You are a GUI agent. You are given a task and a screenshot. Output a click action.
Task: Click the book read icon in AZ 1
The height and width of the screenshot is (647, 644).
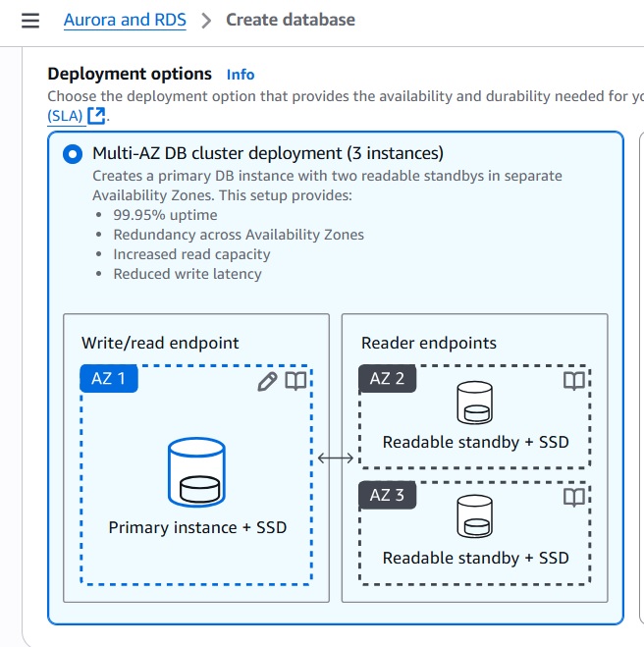point(295,381)
